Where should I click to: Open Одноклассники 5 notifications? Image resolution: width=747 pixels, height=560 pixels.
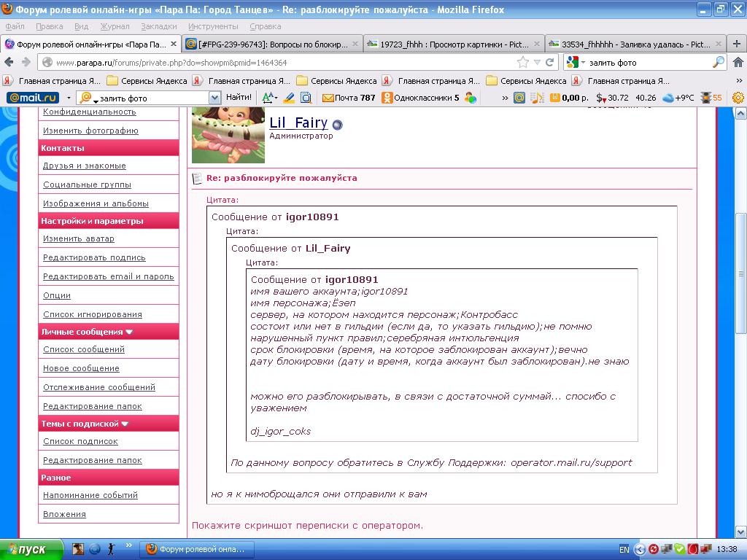(x=421, y=98)
